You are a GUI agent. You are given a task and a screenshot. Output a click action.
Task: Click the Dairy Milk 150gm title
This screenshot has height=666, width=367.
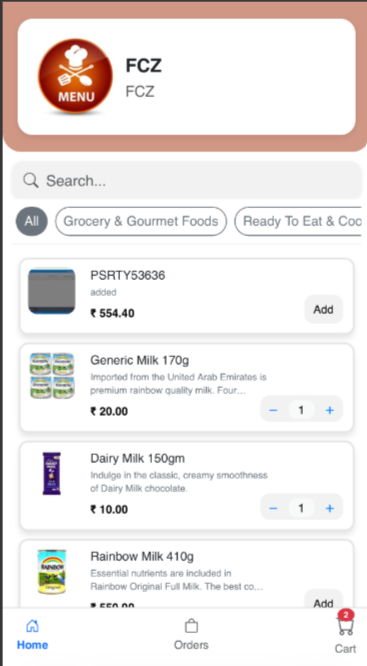[x=138, y=459]
